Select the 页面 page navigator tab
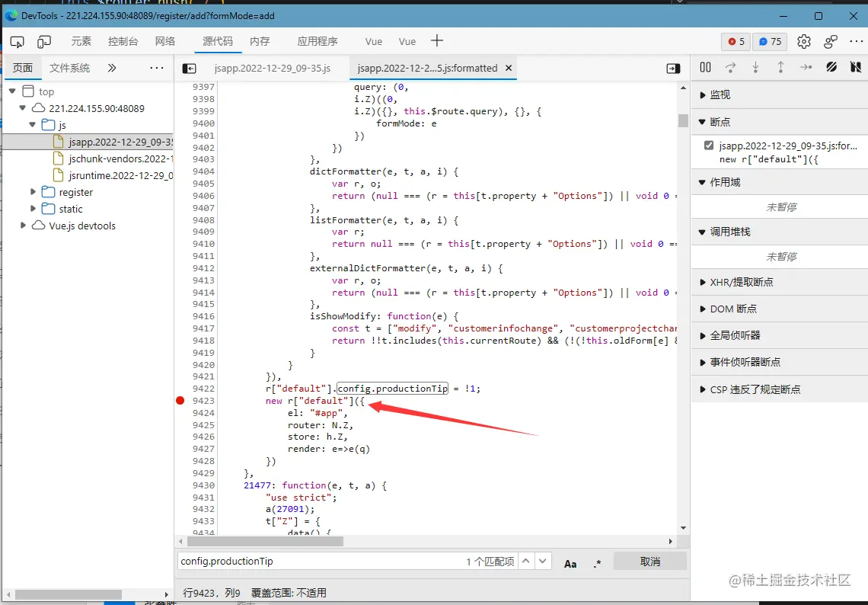868x605 pixels. 23,68
